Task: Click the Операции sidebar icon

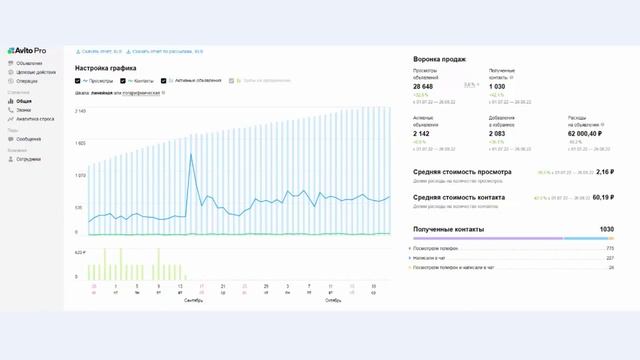Action: 11,81
